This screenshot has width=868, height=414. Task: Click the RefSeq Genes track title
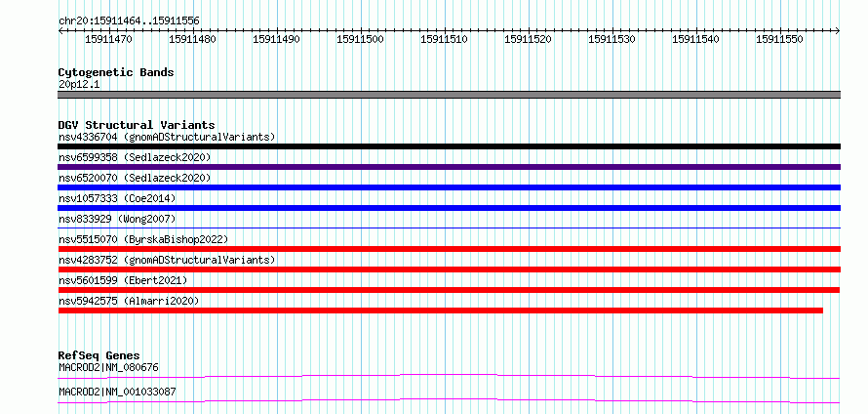click(x=99, y=355)
